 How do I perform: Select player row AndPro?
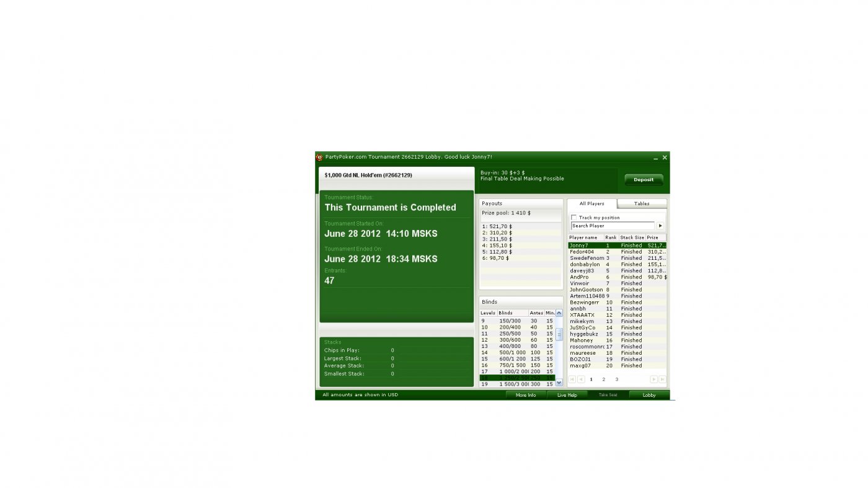click(618, 277)
